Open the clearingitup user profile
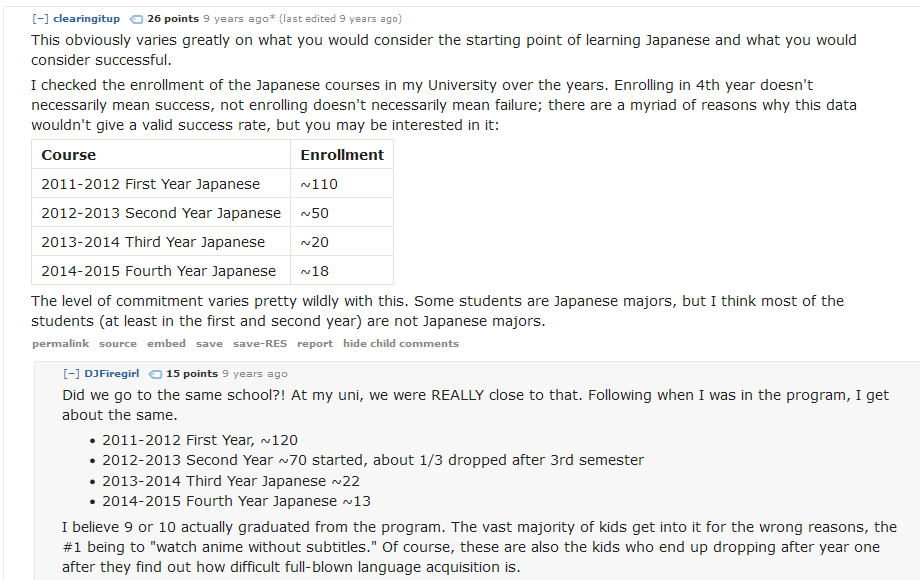The height and width of the screenshot is (580, 920). pyautogui.click(x=86, y=19)
